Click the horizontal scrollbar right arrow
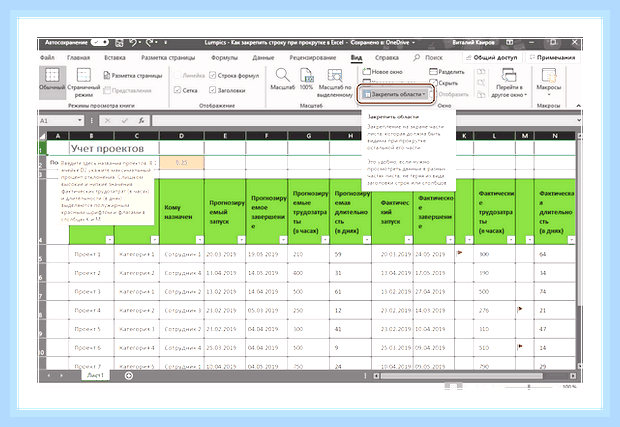Viewport: 620px width, 427px height. (x=573, y=376)
